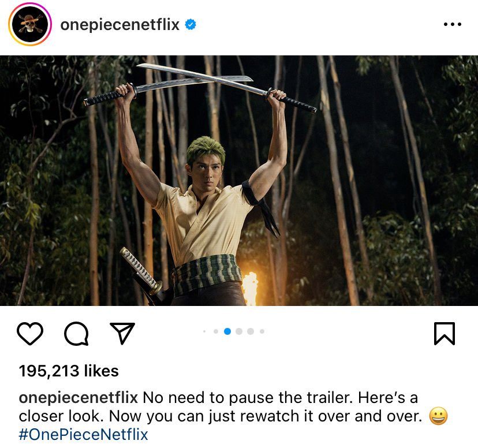
Task: Tap the photo of the swordsman holding crossed swords
Action: (239, 181)
